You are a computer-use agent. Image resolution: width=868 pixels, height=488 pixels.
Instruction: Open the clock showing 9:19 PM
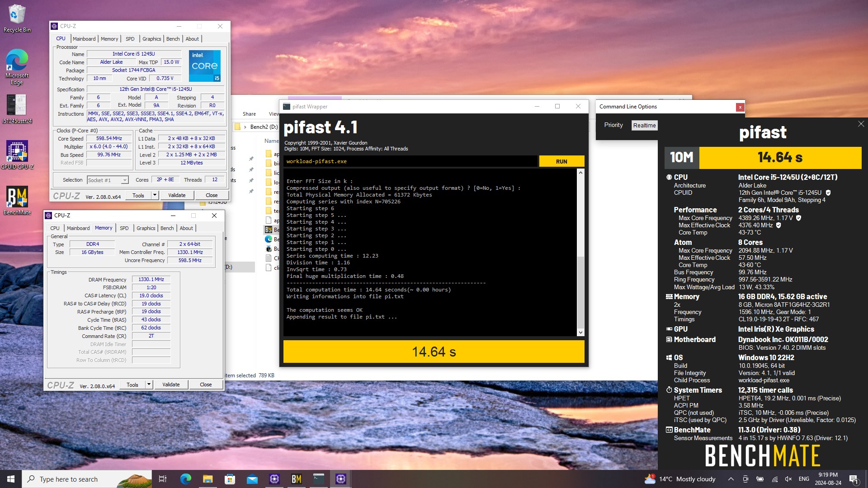tap(828, 479)
